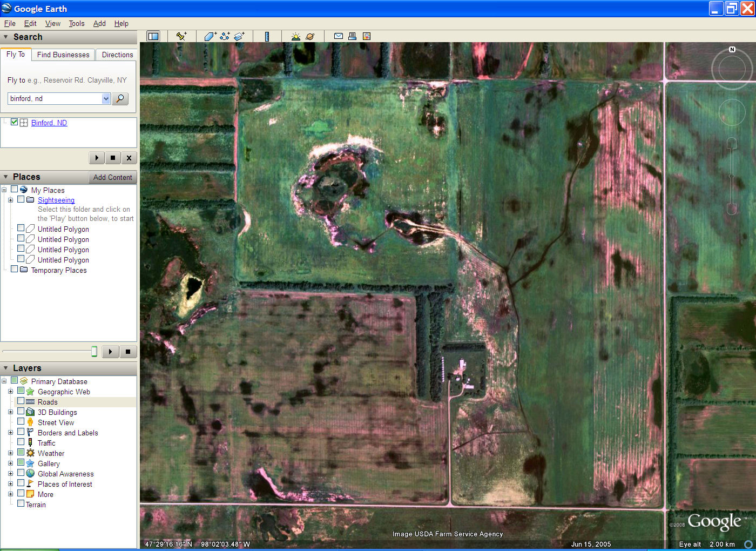The width and height of the screenshot is (756, 551).
Task: View location in Google Maps
Action: tap(367, 36)
